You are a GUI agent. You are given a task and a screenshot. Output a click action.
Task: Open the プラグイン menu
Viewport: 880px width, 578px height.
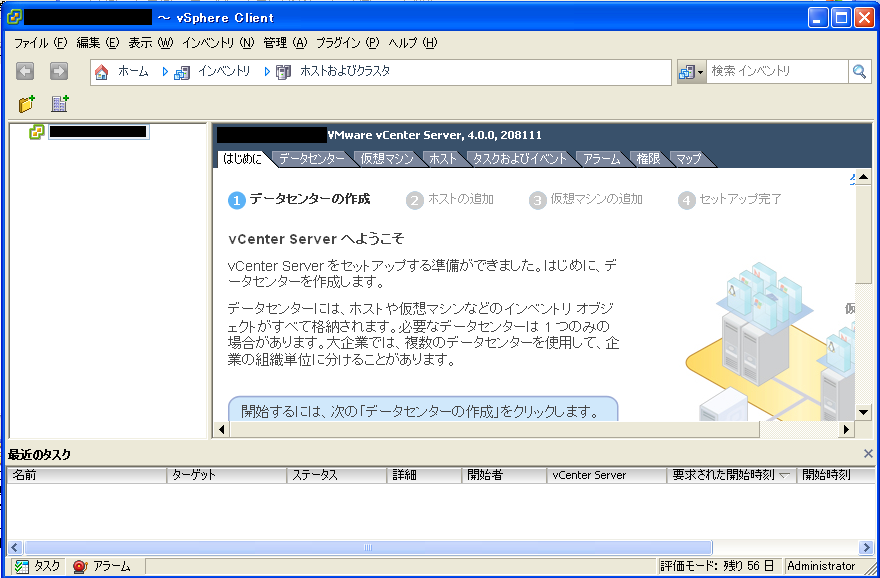347,43
